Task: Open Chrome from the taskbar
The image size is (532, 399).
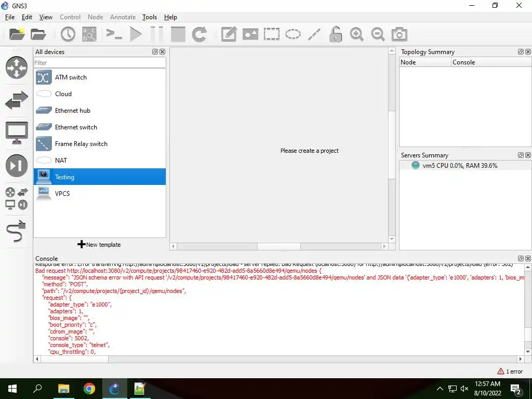Action: click(89, 389)
